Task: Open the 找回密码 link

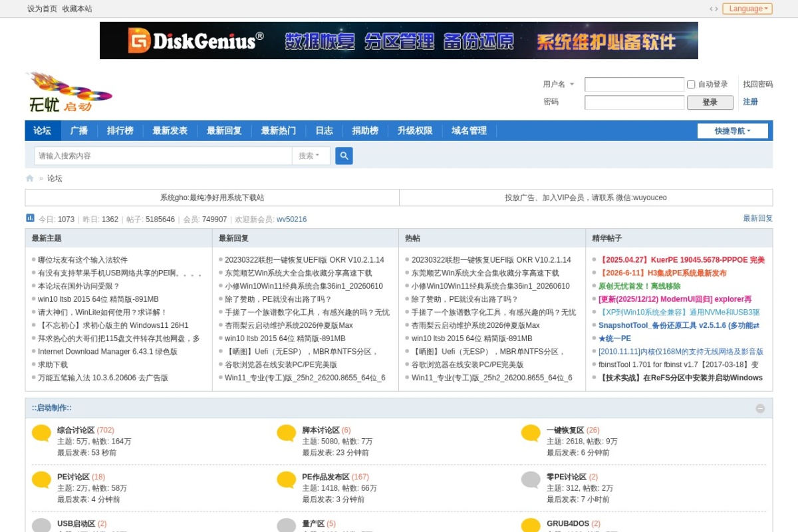Action: [758, 84]
